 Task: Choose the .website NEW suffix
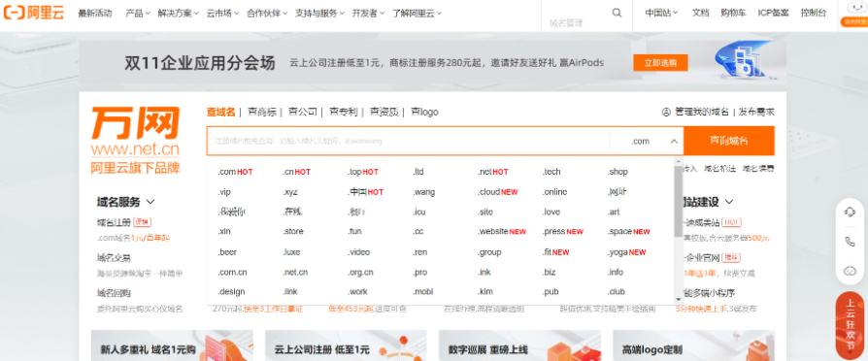click(502, 231)
